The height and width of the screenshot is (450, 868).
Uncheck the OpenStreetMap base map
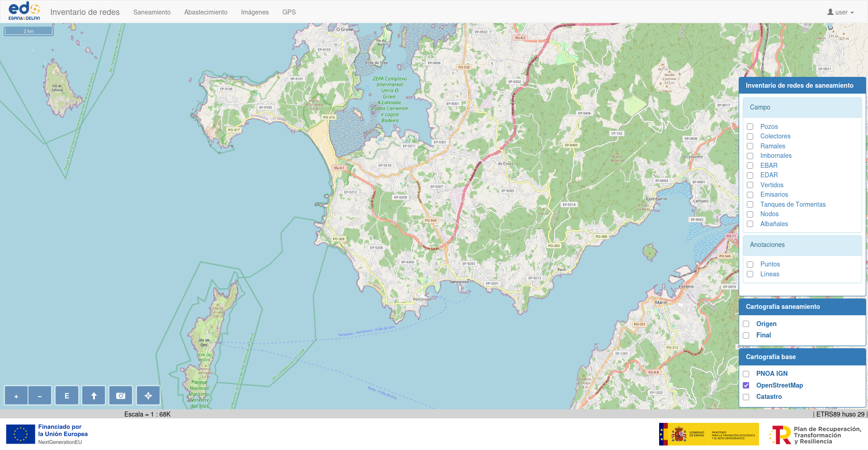pos(746,385)
